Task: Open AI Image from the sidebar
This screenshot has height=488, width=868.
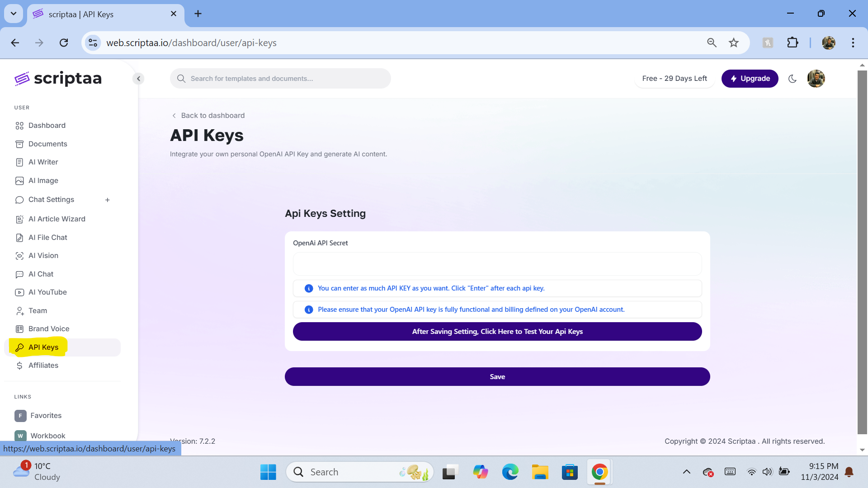Action: coord(43,181)
